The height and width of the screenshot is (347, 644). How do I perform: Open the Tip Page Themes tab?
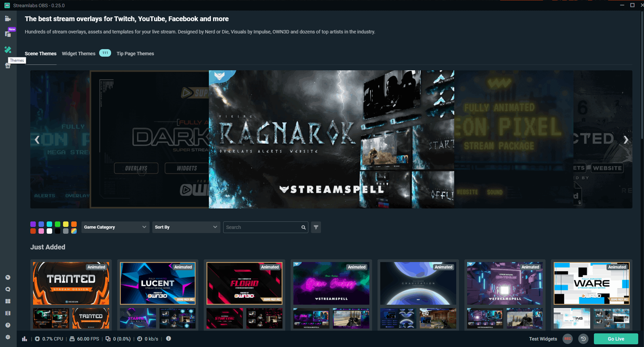click(135, 54)
